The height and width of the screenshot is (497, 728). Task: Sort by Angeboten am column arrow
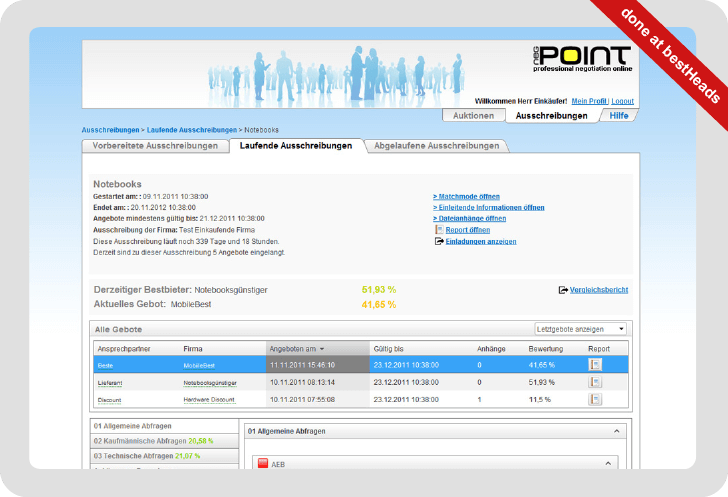(322, 349)
